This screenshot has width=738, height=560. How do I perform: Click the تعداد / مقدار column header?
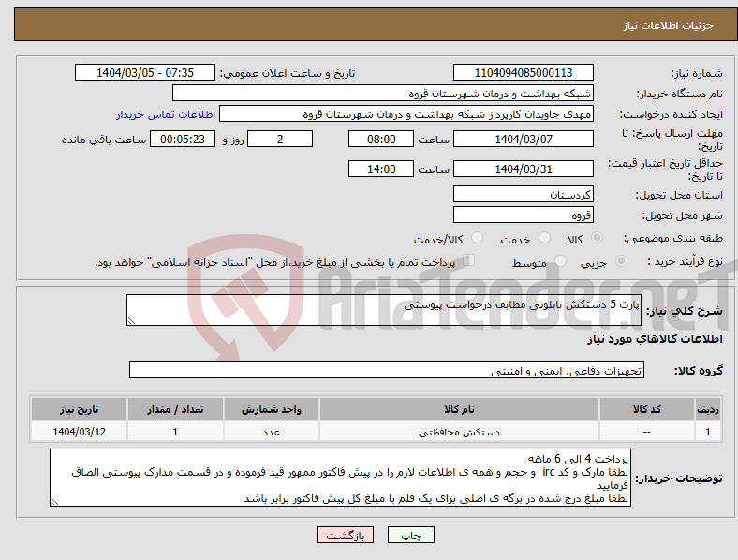pyautogui.click(x=175, y=409)
